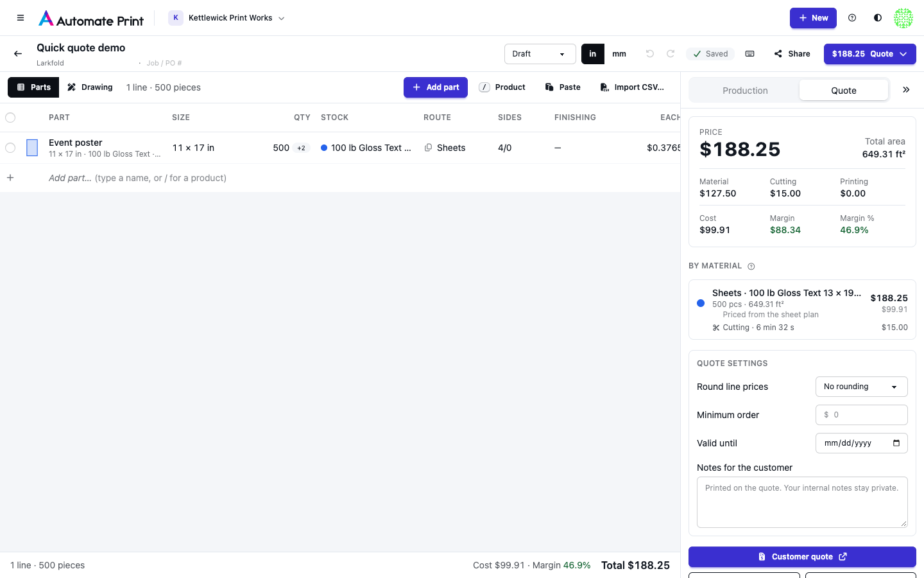The width and height of the screenshot is (924, 578).
Task: Open the help question mark icon
Action: (x=852, y=18)
